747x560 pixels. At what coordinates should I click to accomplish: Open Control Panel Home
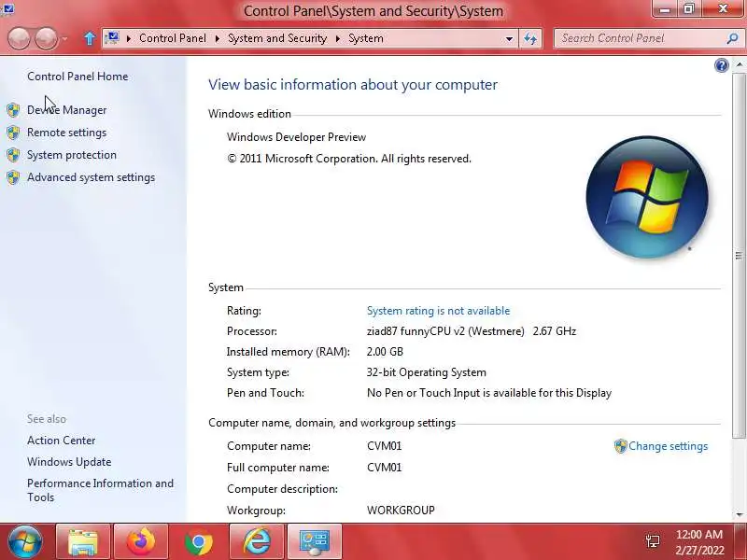(x=78, y=77)
